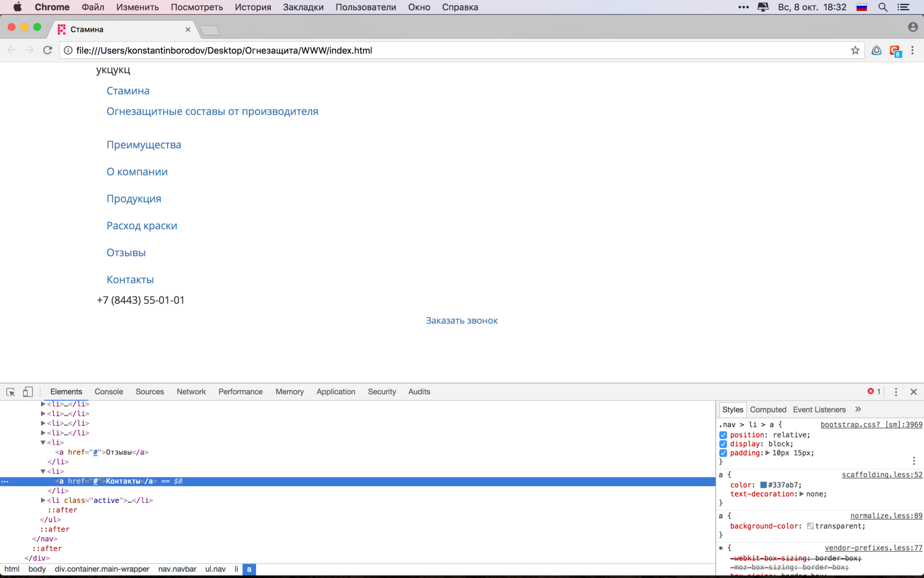The width and height of the screenshot is (924, 578).
Task: Click the transparent background-color swatch
Action: [810, 526]
